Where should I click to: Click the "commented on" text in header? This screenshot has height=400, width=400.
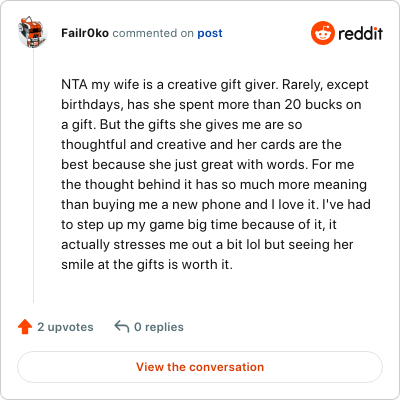pos(153,33)
